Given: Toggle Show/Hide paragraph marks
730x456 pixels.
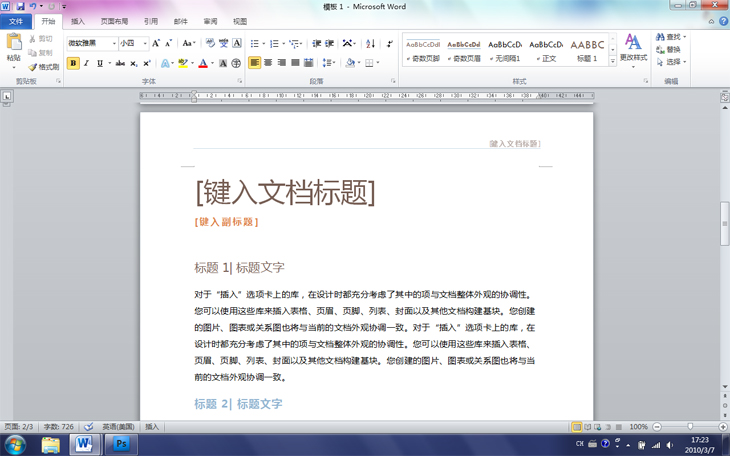Looking at the screenshot, I should coord(389,43).
